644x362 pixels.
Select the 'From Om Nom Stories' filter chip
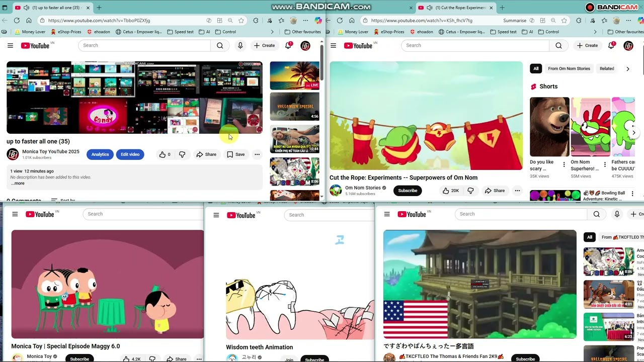(569, 69)
